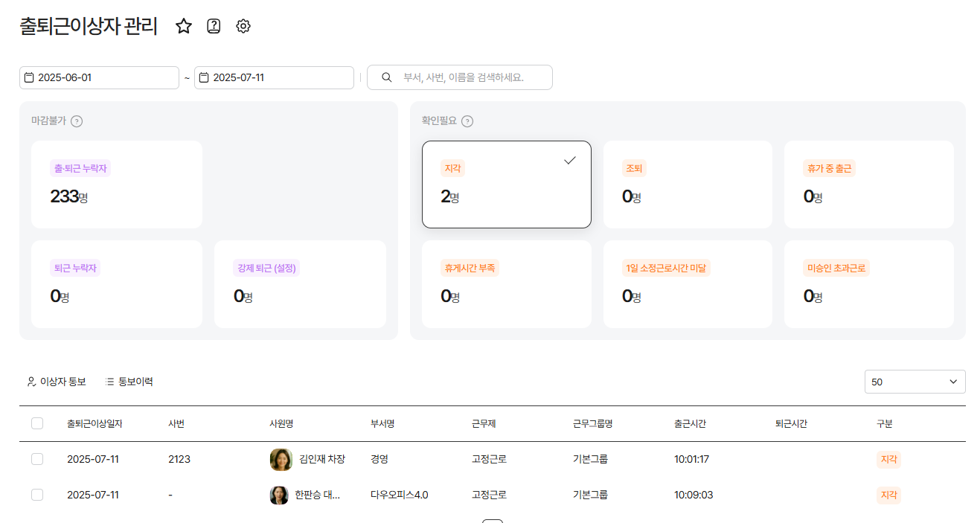Viewport: 980px width, 523px height.
Task: Click the 확인필요 help question icon
Action: pos(467,121)
